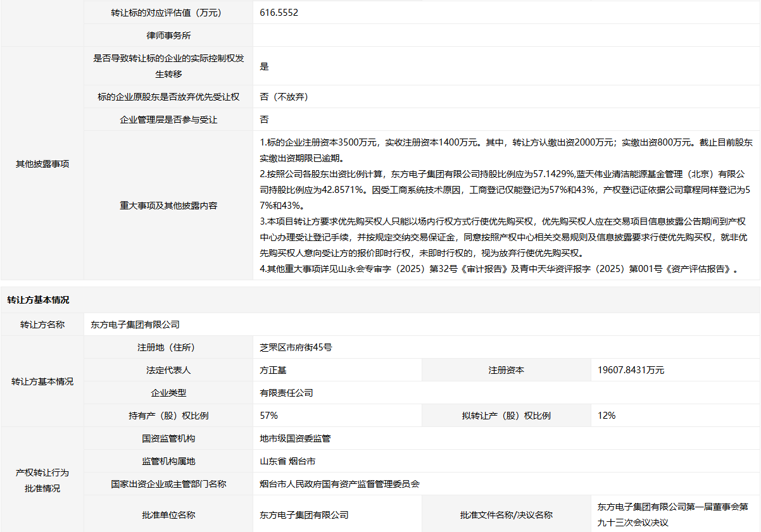The width and height of the screenshot is (761, 532).
Task: Click the 芝罘区市府街45号 address value
Action: pyautogui.click(x=296, y=347)
